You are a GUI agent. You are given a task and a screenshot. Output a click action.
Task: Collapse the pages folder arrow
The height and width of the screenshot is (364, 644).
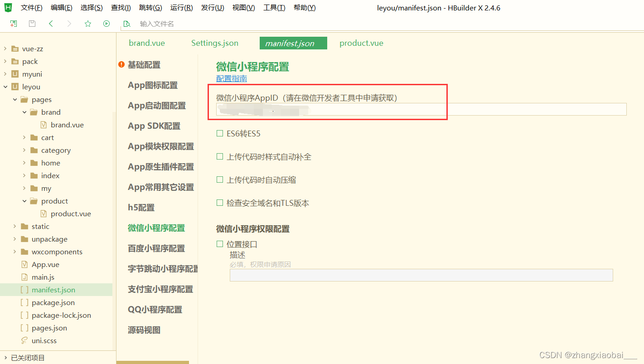[15, 99]
